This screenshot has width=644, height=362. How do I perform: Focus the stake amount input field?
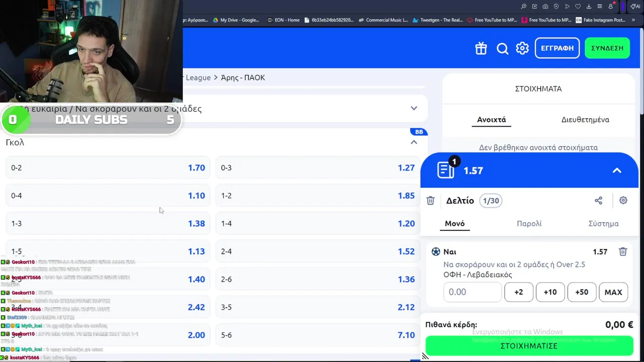[x=472, y=292]
